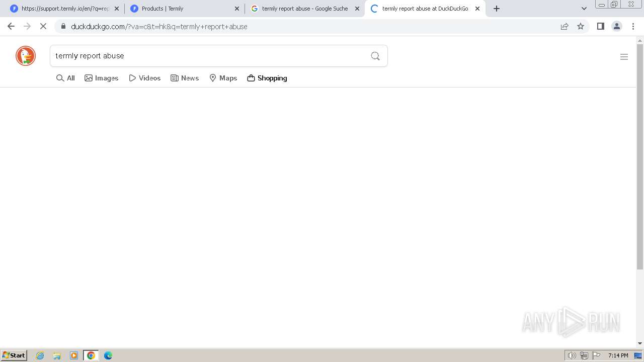Click the taskbar clock showing 7:14 PM
The width and height of the screenshot is (644, 362).
pos(618,355)
